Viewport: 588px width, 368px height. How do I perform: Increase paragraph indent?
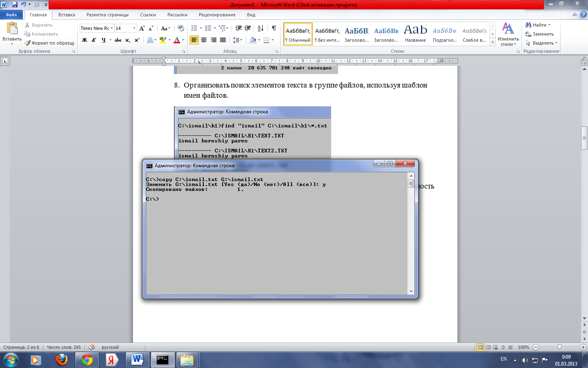[248, 28]
